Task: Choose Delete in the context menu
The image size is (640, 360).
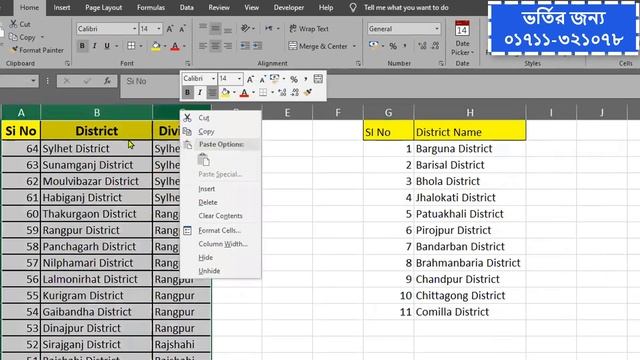Action: 220,202
